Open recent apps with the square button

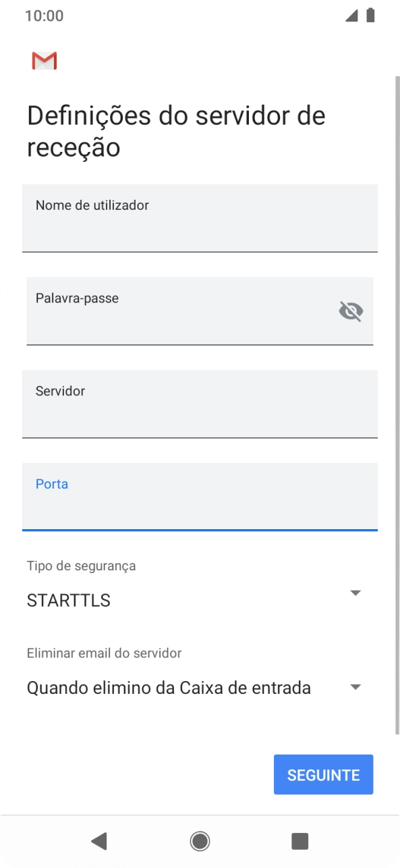pos(299,841)
